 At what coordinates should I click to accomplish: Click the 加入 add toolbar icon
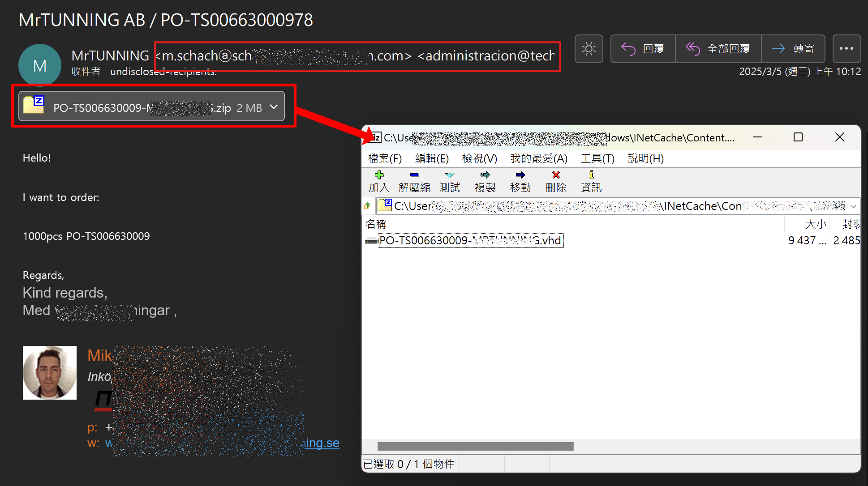[379, 181]
